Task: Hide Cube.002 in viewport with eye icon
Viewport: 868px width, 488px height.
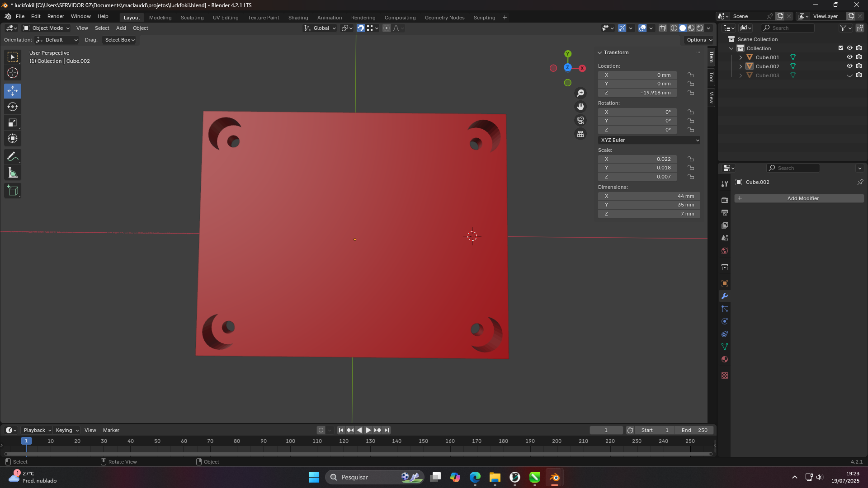Action: [849, 66]
